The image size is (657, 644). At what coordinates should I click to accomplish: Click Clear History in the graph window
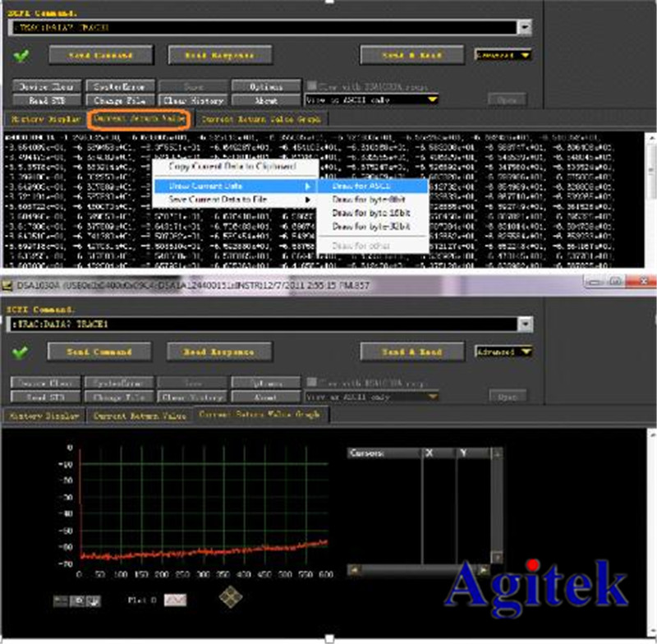(x=192, y=397)
